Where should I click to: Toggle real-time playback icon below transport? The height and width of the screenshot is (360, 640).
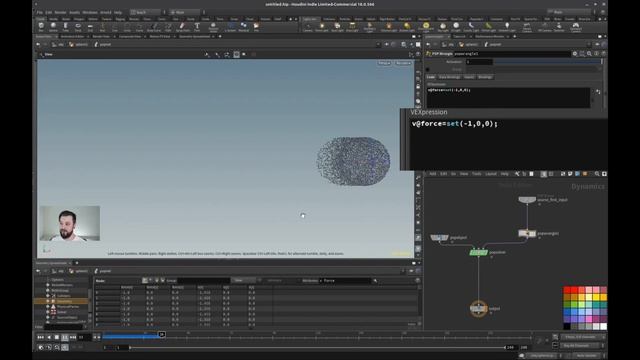tap(41, 347)
